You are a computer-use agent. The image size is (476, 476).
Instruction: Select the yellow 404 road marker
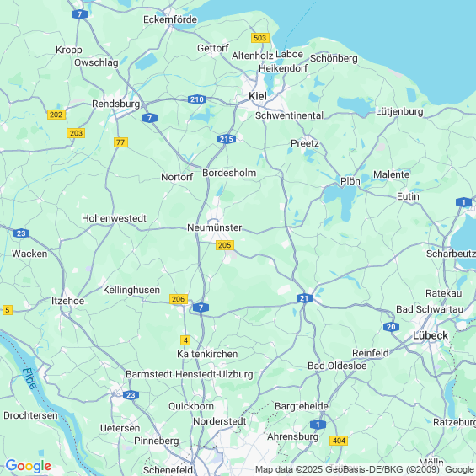pyautogui.click(x=339, y=441)
